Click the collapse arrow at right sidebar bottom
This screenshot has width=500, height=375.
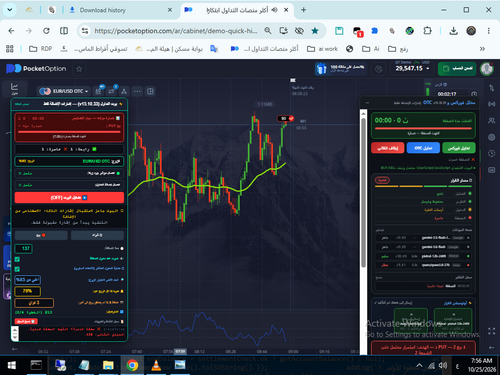tap(491, 347)
